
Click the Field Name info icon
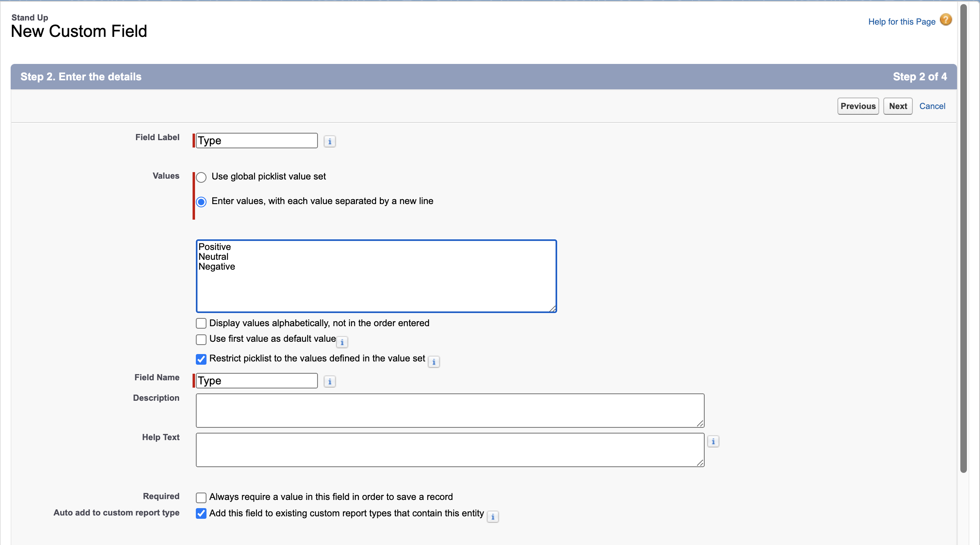point(329,381)
